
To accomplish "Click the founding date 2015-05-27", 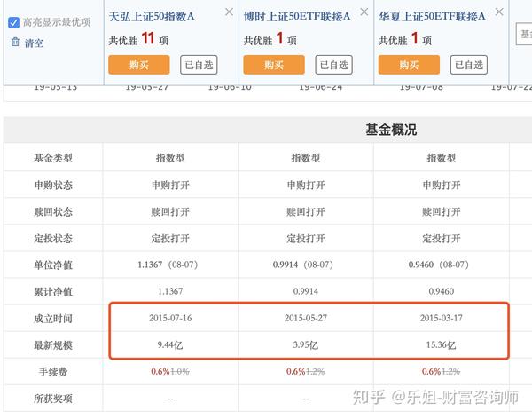I will 306,318.
